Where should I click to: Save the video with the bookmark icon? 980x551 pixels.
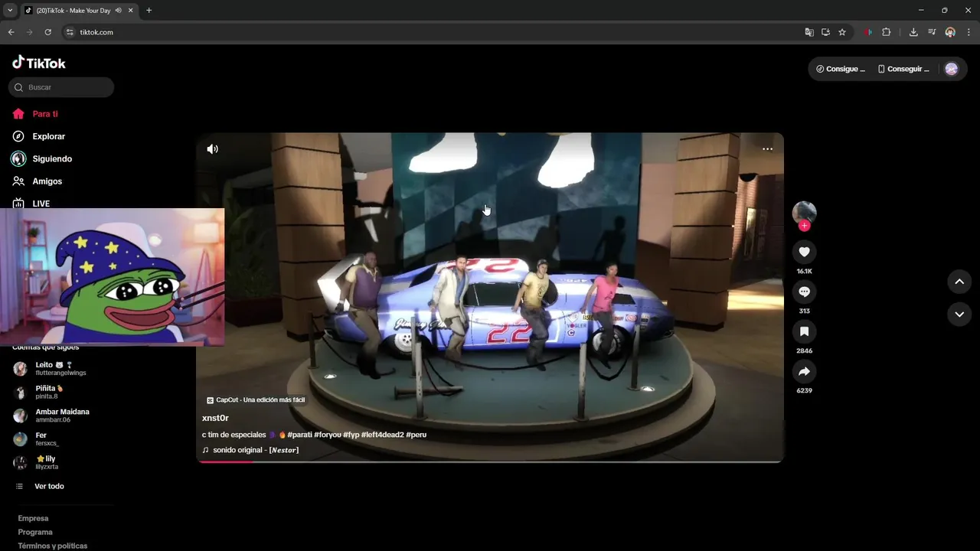coord(804,331)
